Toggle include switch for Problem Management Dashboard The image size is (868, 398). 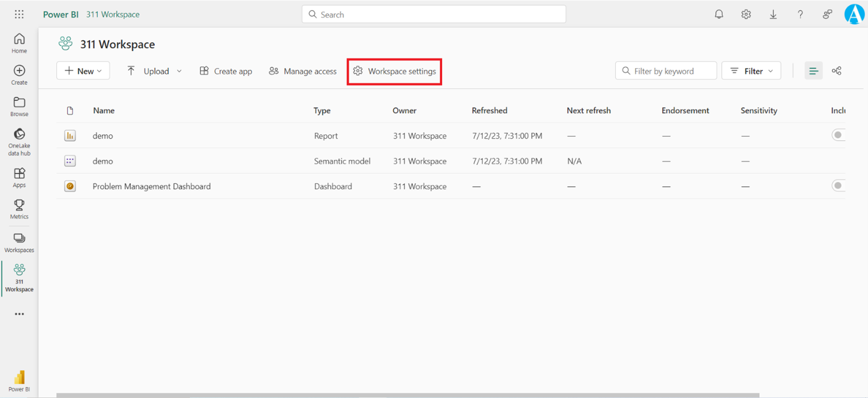838,186
